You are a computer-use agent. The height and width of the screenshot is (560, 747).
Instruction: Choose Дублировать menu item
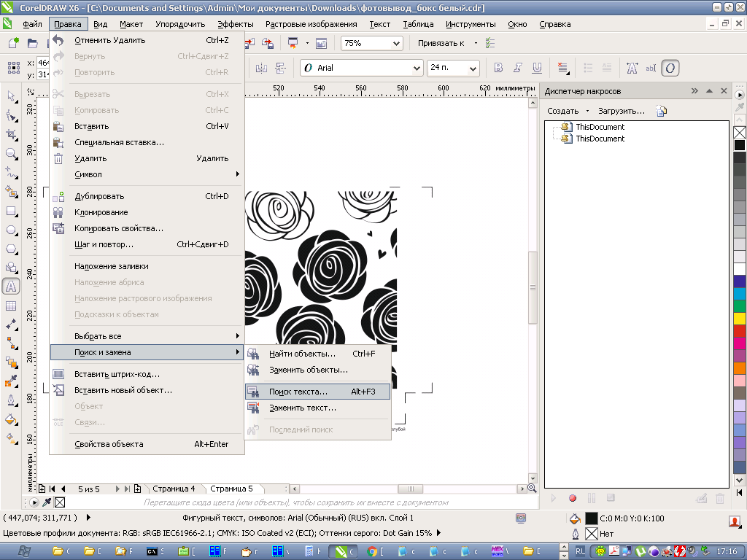point(147,196)
